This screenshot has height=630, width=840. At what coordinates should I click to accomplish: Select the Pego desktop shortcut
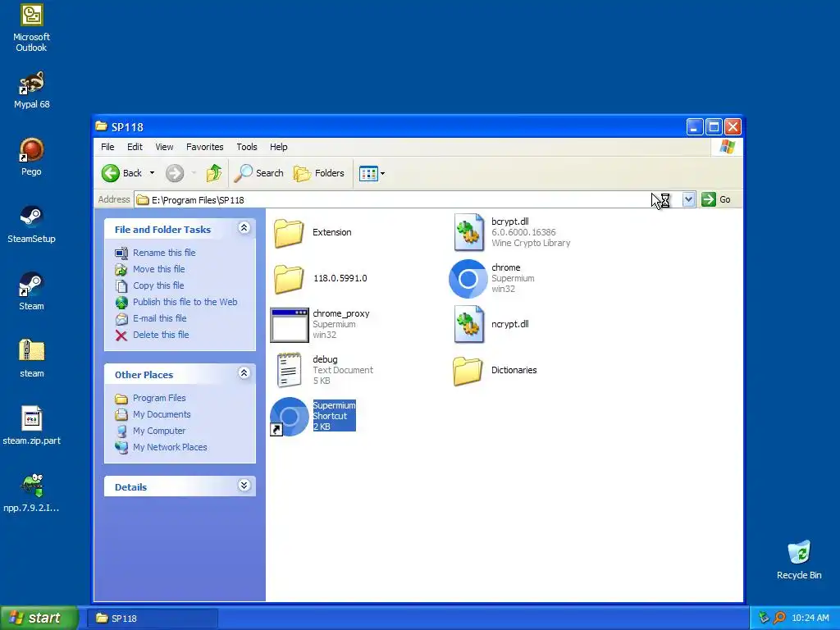(32, 157)
